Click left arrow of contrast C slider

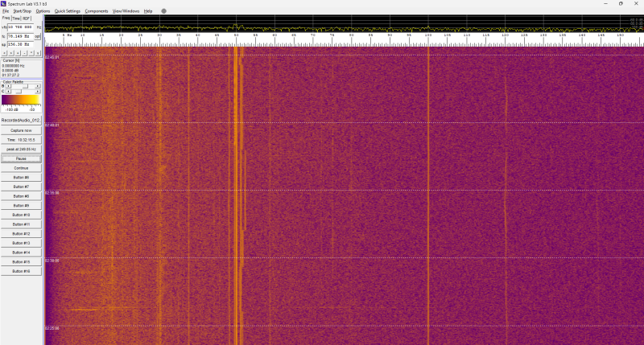(8, 92)
